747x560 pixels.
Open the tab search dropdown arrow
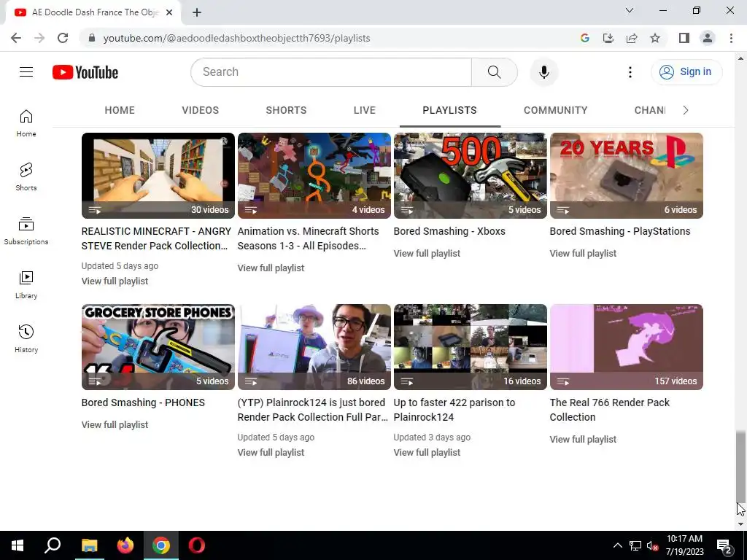[x=630, y=10]
